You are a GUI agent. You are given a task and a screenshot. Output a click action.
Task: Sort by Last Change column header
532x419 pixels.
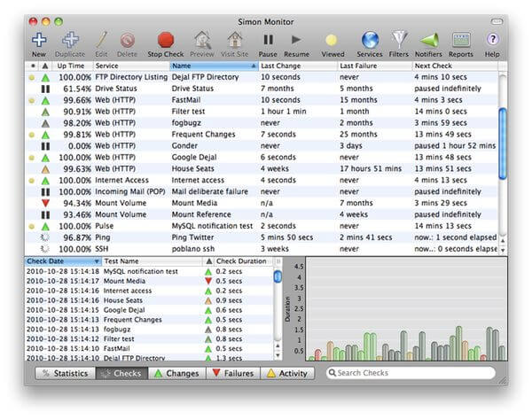298,66
